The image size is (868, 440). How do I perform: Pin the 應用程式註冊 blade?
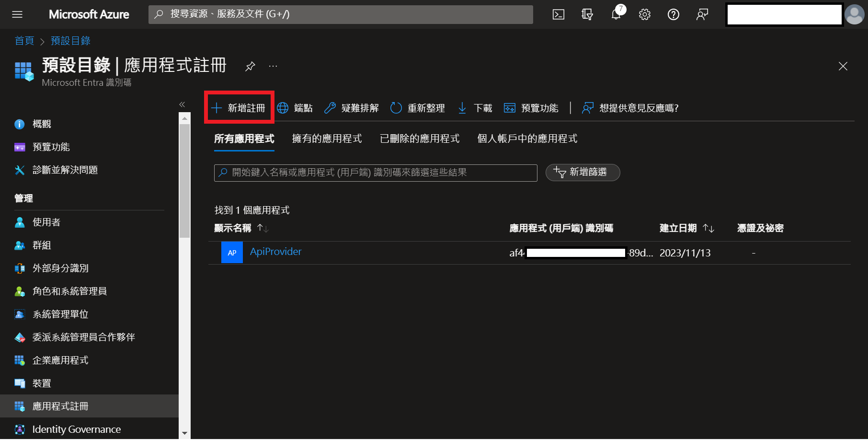(250, 66)
